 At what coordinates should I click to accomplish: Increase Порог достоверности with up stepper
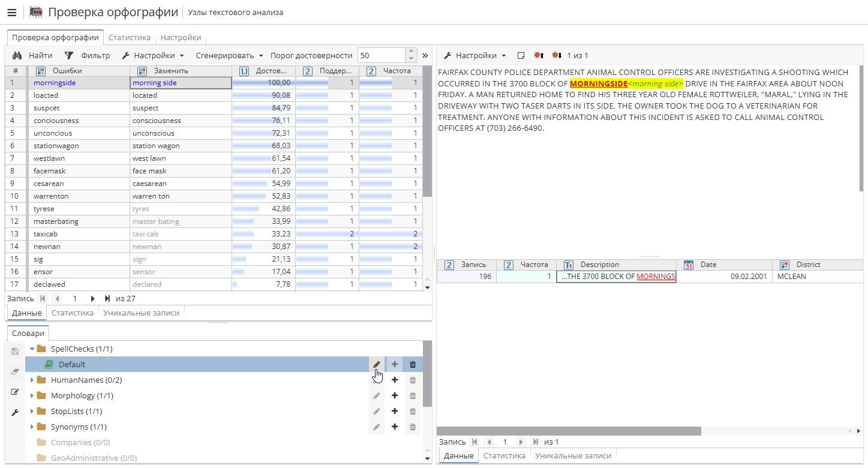click(411, 52)
